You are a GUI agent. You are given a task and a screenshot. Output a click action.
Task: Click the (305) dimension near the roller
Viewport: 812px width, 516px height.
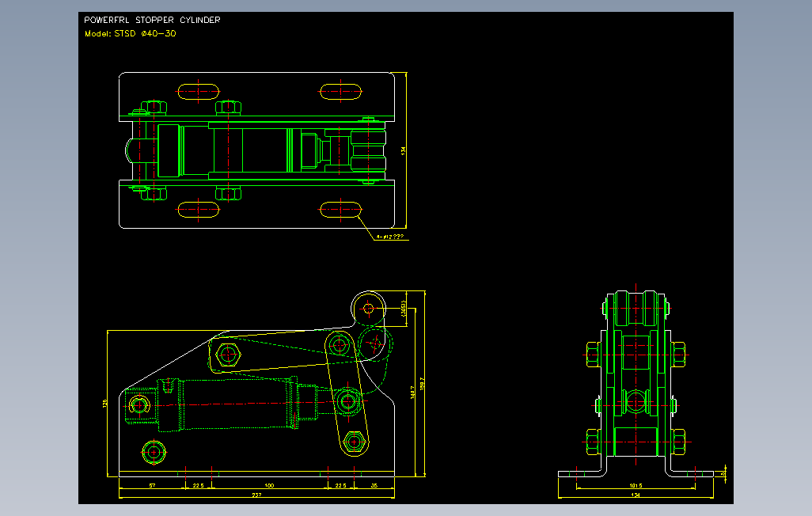[x=403, y=309]
